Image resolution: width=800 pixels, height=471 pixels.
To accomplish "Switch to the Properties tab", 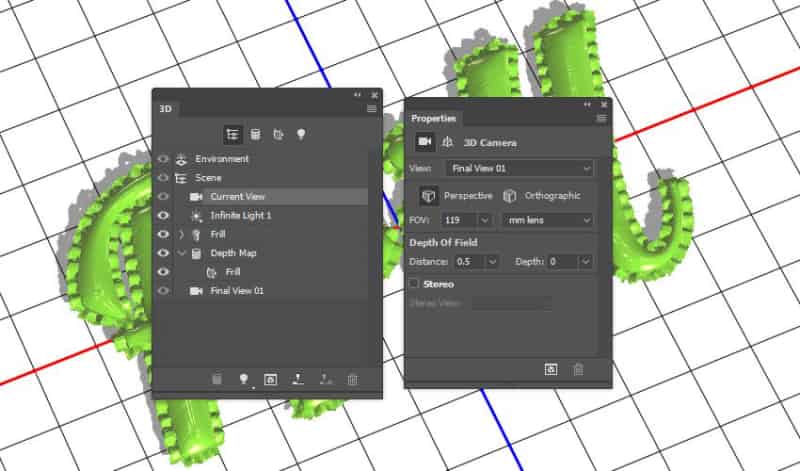I will coord(433,118).
